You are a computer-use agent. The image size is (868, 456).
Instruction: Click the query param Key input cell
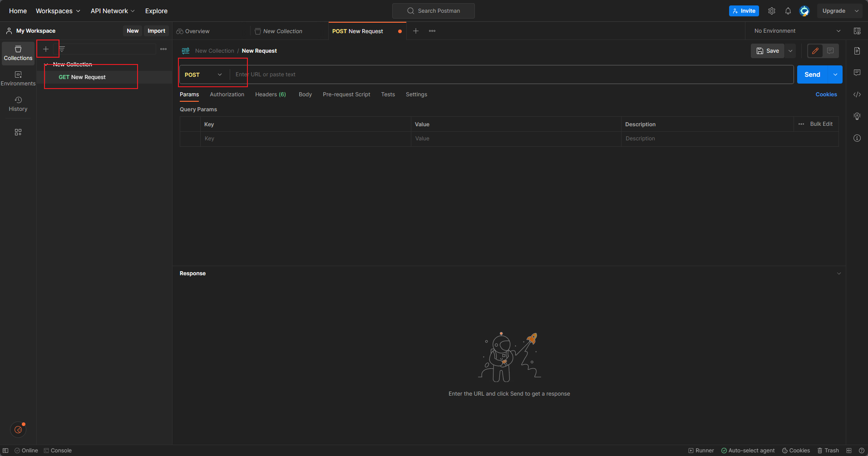tap(306, 139)
